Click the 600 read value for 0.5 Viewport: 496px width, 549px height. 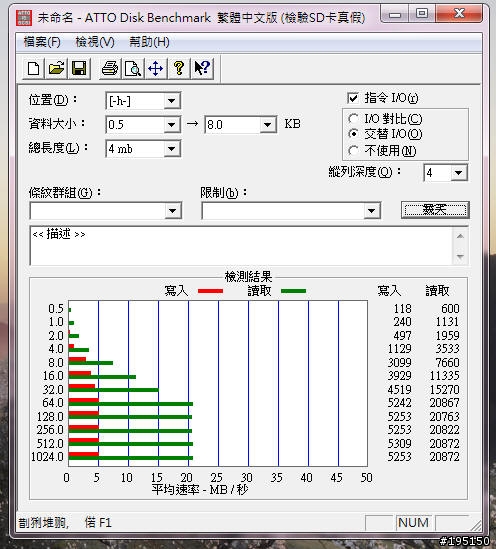pos(450,309)
